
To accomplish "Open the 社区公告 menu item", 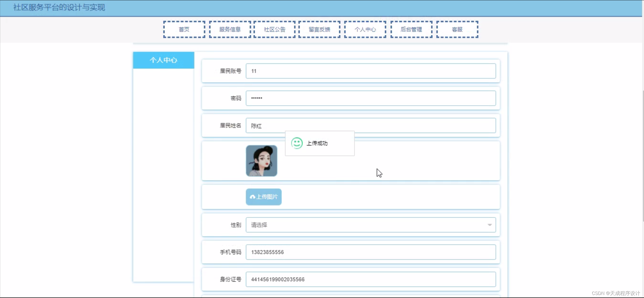I will click(x=274, y=29).
